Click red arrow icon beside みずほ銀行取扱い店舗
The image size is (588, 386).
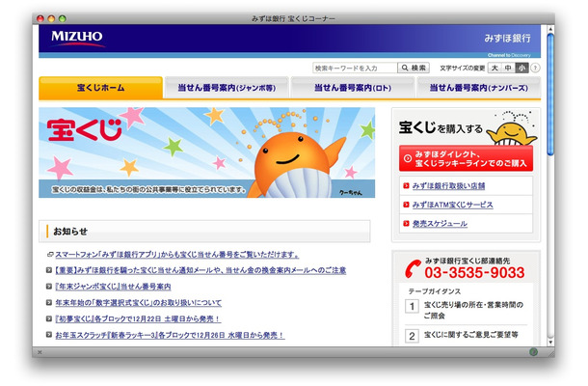[406, 185]
